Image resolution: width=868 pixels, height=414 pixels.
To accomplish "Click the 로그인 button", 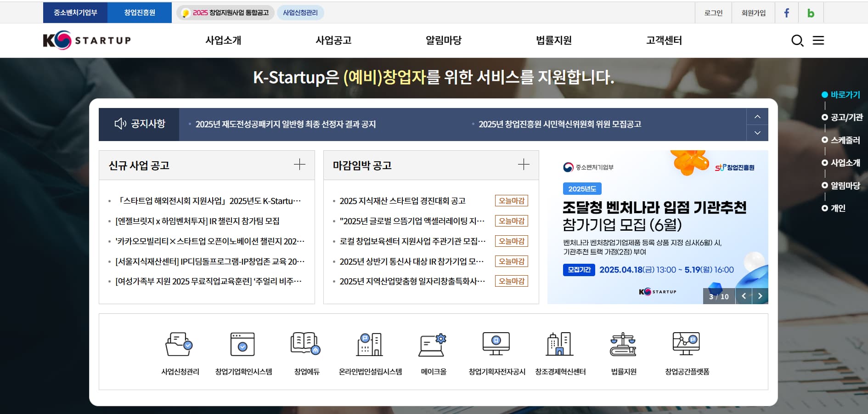I will [x=713, y=12].
